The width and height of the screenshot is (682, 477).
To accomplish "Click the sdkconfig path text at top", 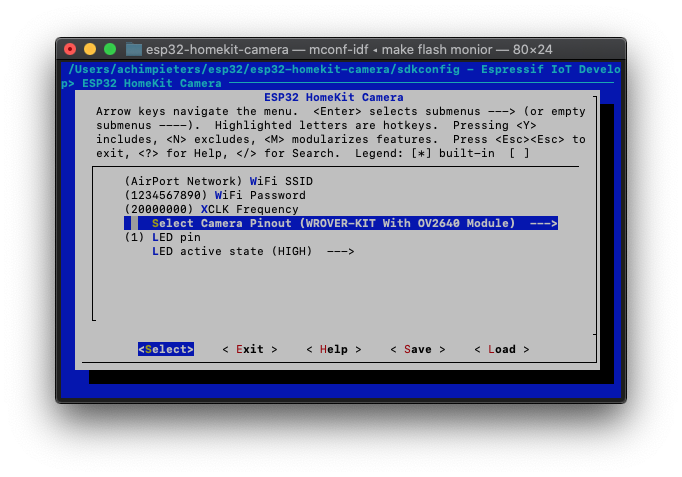I will [x=264, y=70].
